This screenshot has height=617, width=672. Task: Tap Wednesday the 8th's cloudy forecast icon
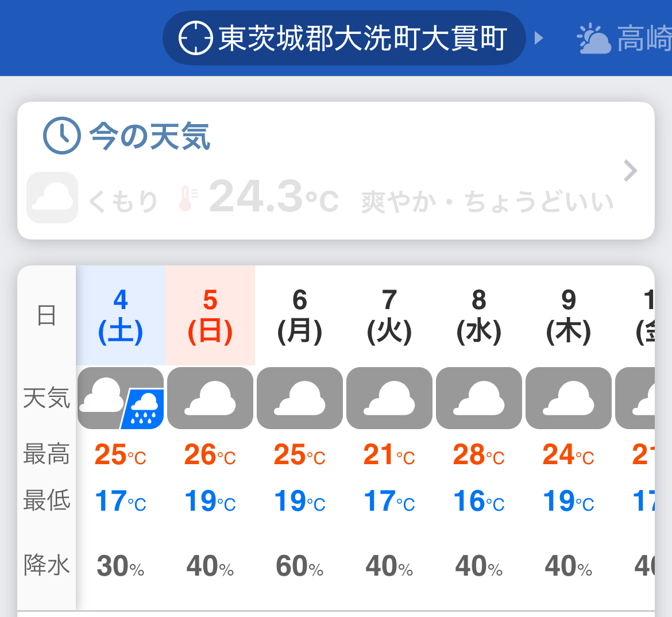478,398
